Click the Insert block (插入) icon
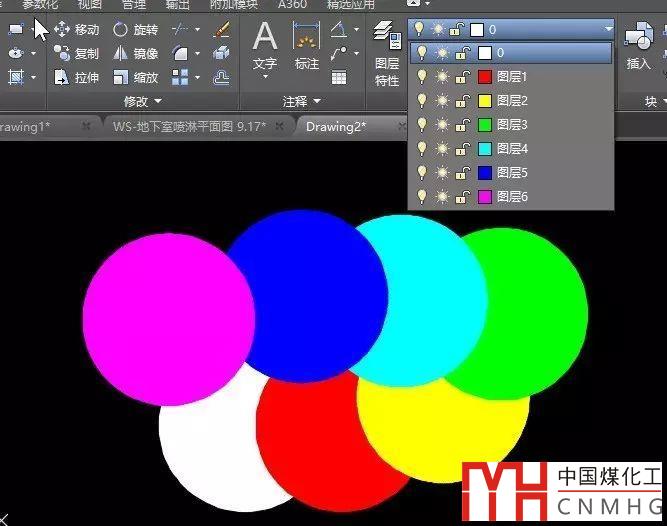 point(639,46)
